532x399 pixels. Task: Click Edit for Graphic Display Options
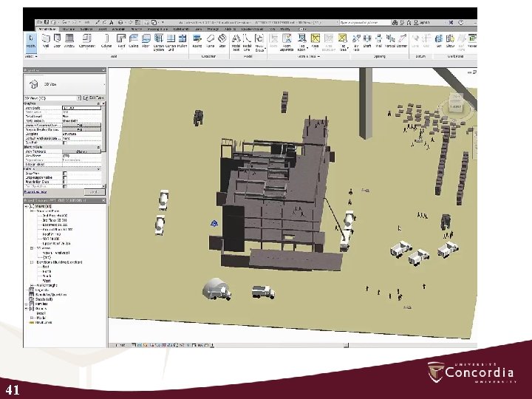[x=81, y=129]
